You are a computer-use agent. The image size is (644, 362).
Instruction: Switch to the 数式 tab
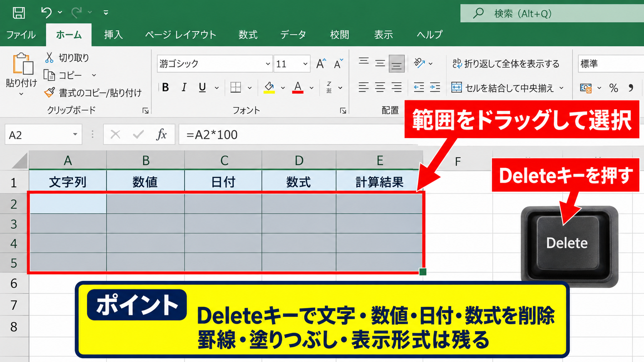[248, 35]
